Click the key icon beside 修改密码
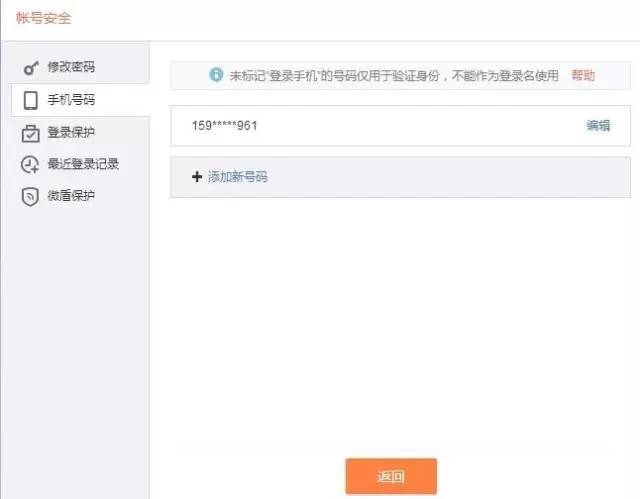The height and width of the screenshot is (499, 640). coord(31,67)
